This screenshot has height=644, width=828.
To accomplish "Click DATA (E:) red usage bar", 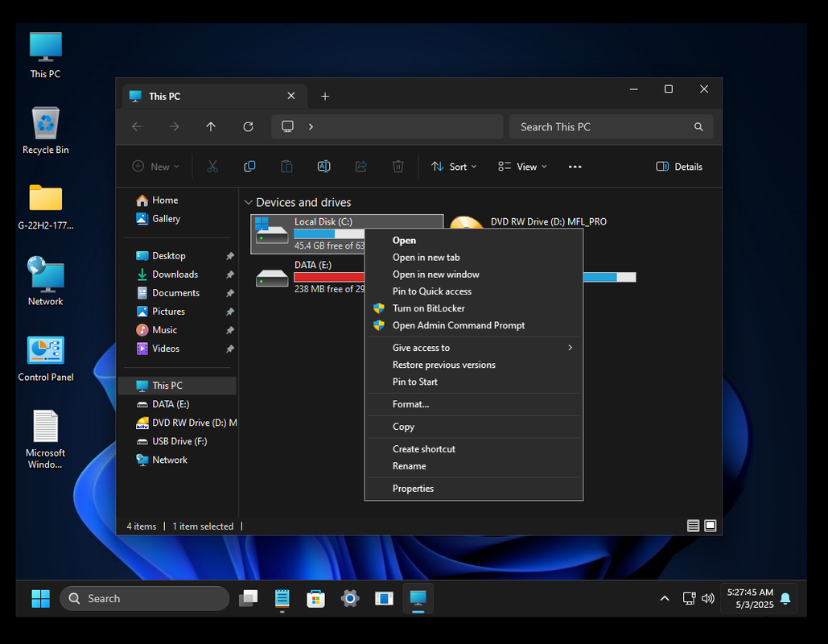I will pos(329,277).
